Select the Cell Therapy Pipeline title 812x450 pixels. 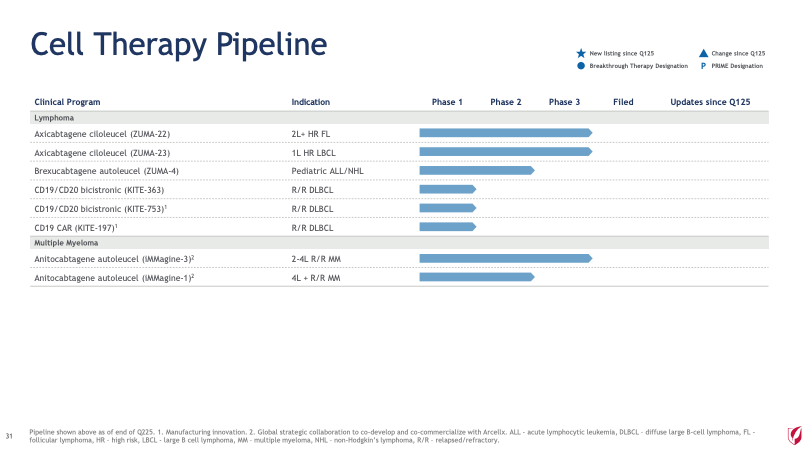pos(179,45)
